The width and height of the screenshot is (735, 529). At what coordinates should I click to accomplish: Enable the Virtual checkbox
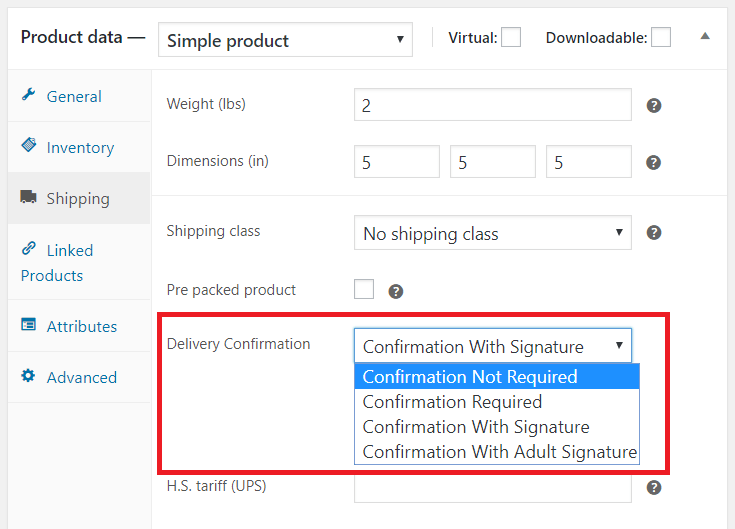511,38
